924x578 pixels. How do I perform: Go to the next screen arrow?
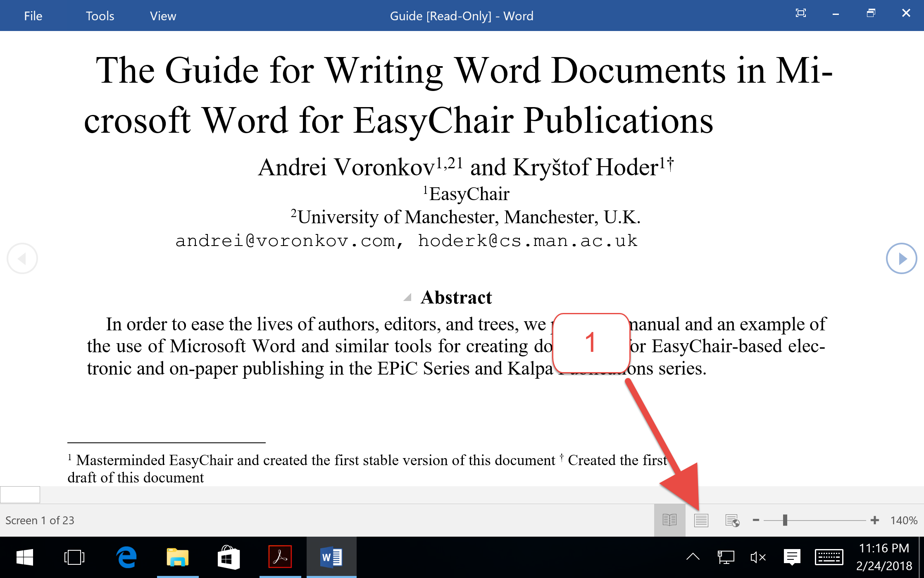coord(901,258)
